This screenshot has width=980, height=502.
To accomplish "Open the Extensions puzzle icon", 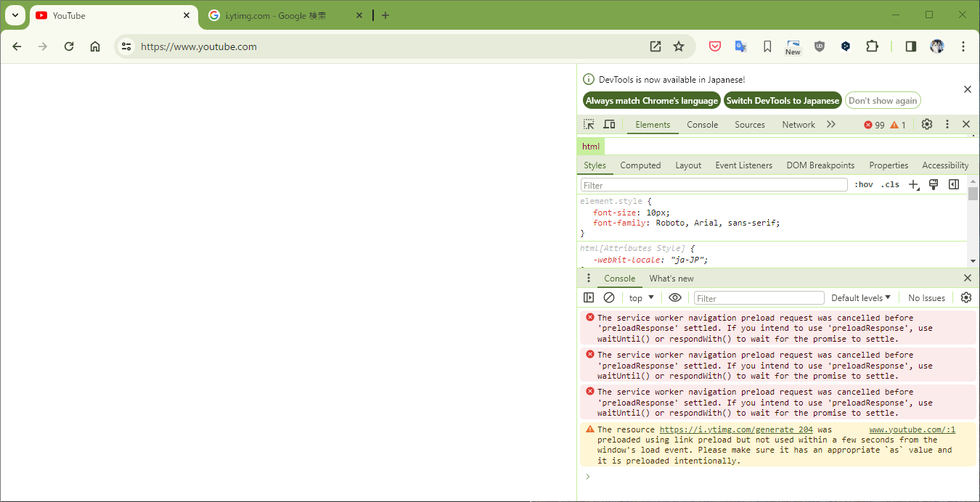I will pos(872,46).
